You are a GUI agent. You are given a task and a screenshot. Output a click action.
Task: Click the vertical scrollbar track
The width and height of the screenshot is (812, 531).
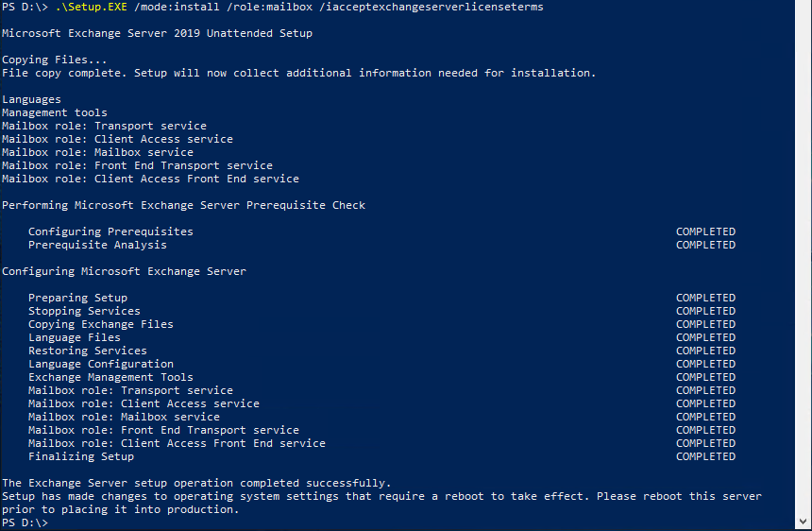pos(804,257)
